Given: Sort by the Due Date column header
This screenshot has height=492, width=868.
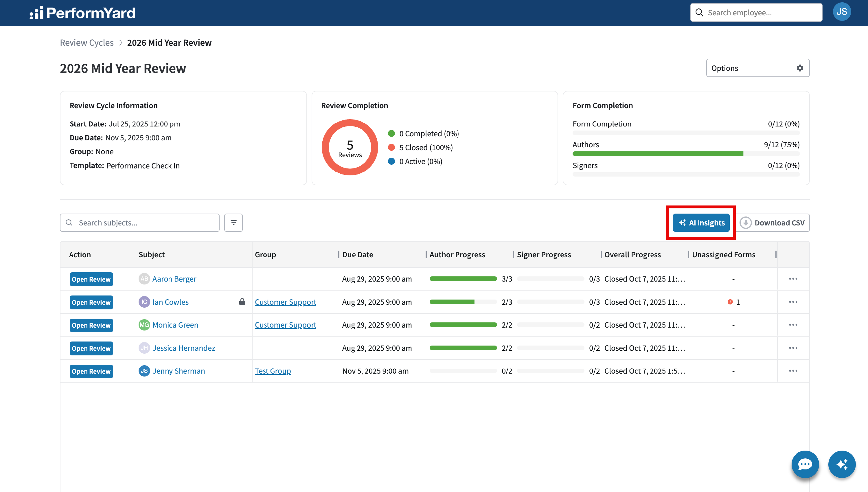Looking at the screenshot, I should click(x=358, y=254).
